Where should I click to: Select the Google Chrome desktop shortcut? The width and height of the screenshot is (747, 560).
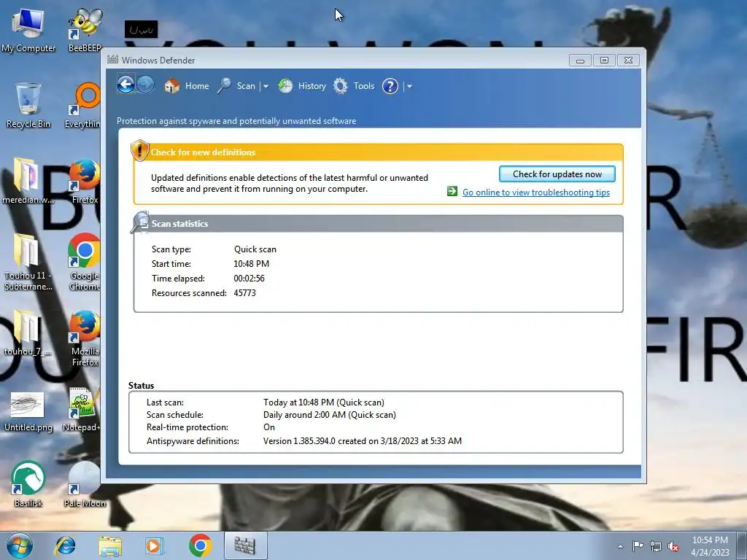coord(85,262)
